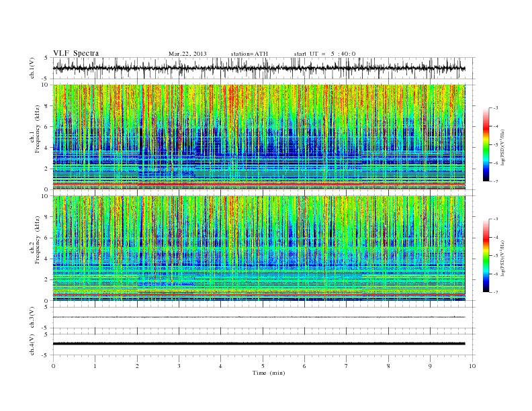Click the ch.1 voltage waveform trace panel
532x411 pixels.
coord(264,68)
